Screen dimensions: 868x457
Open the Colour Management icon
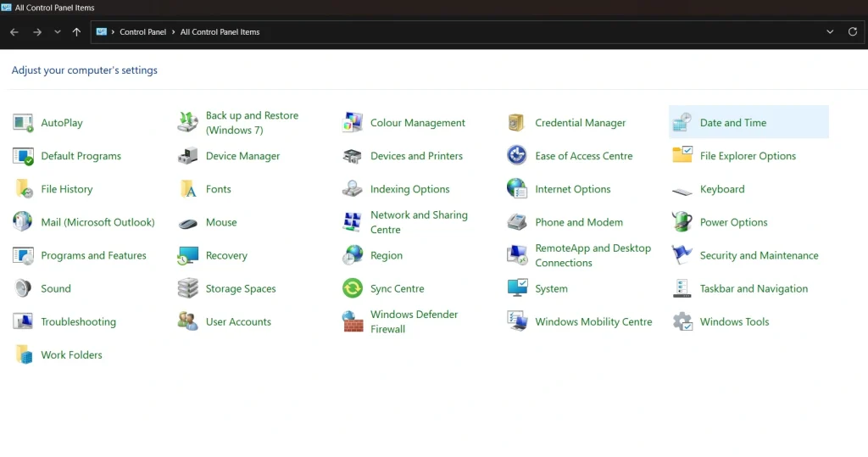pos(352,122)
